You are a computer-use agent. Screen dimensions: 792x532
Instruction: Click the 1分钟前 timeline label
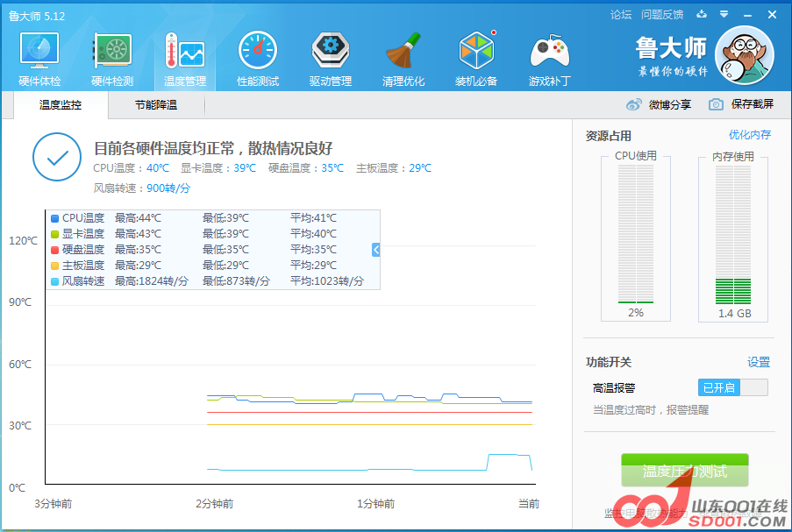pos(375,504)
